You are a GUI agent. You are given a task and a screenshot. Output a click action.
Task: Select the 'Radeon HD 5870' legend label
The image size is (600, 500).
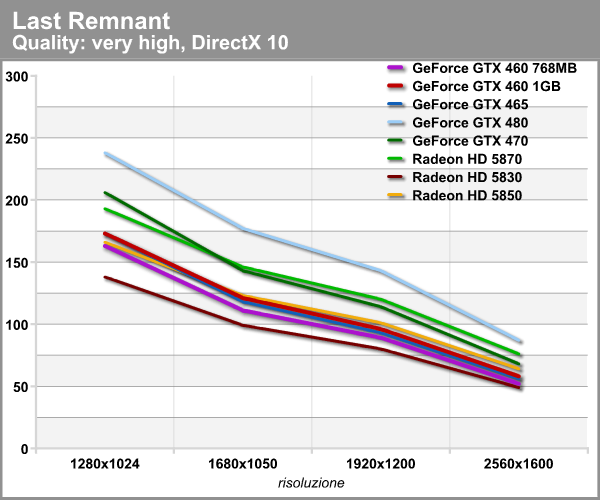(x=467, y=159)
